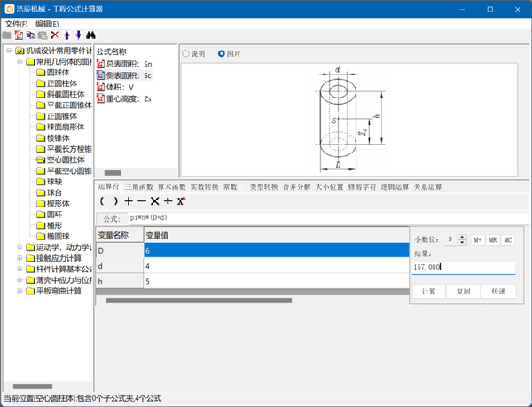
Task: Select the 体积: V formula
Action: click(115, 87)
